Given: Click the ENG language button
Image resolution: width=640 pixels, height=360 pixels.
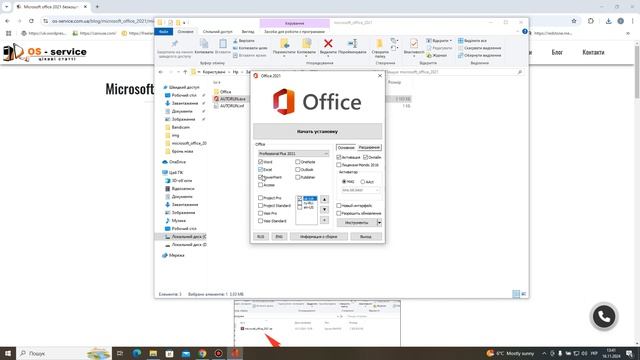Looking at the screenshot, I should pos(279,237).
